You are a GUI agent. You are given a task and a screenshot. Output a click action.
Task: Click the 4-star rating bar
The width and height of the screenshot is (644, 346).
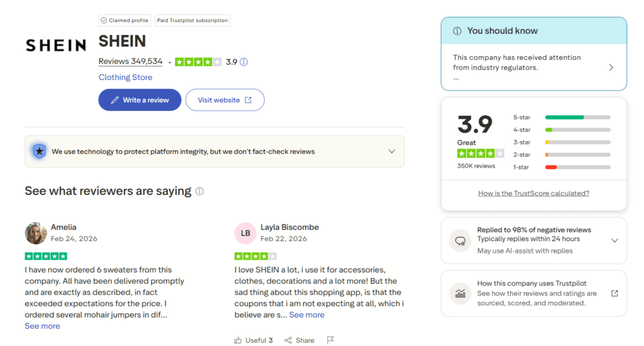pos(577,130)
